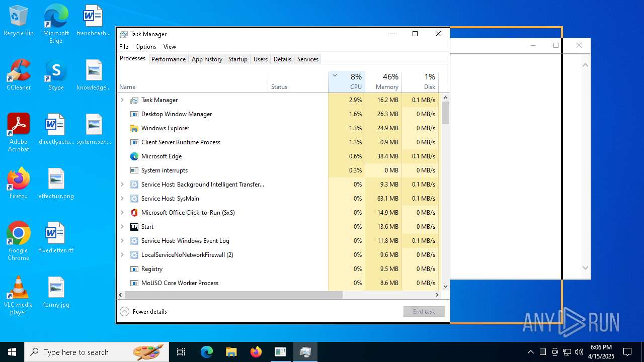Viewport: 644px width, 362px height.
Task: Open the Recycle Bin desktop icon
Action: click(19, 21)
